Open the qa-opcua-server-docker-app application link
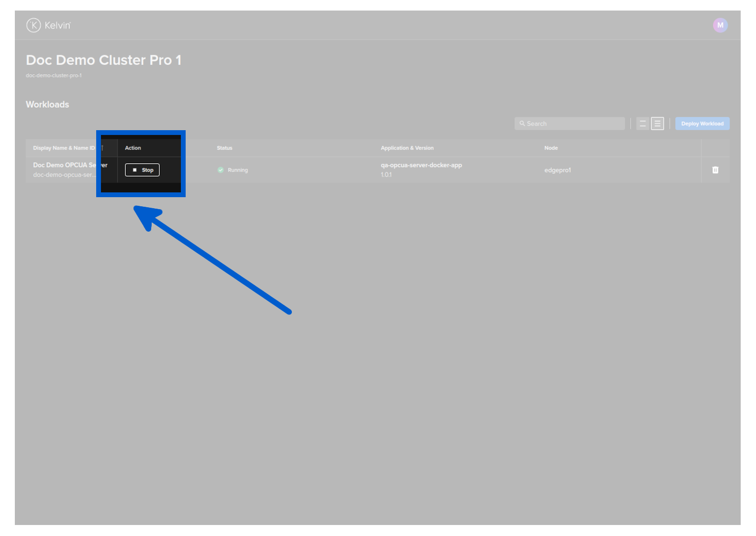756x536 pixels. tap(421, 165)
